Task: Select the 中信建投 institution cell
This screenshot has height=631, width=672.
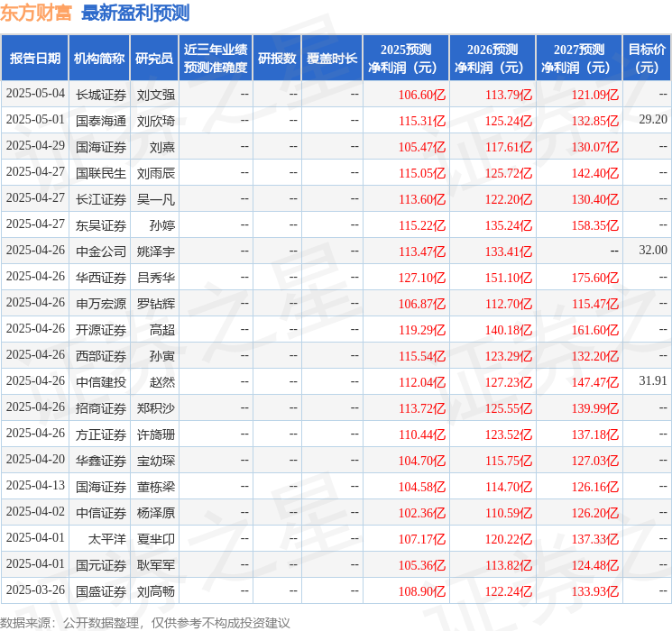Action: point(101,382)
